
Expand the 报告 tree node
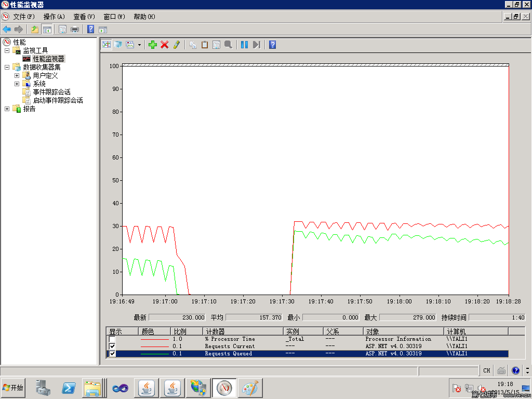point(7,109)
